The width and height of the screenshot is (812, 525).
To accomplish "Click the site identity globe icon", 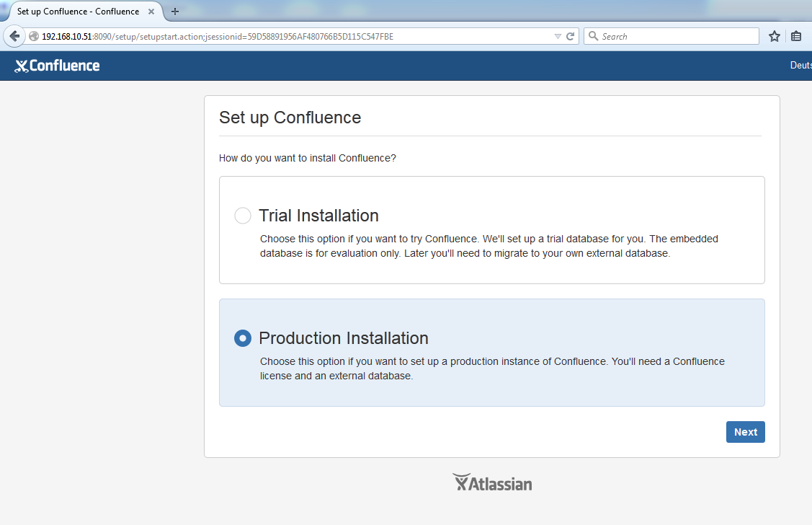I will (34, 36).
